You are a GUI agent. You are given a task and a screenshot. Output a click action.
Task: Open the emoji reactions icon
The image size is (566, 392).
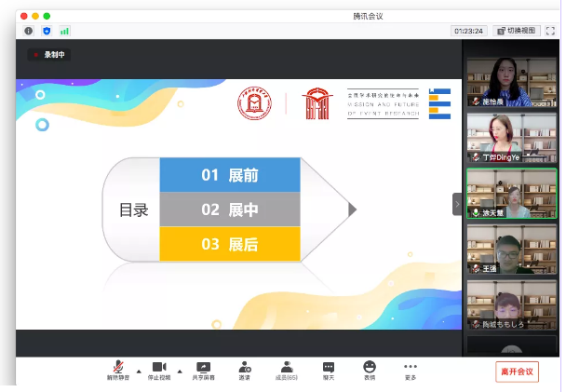[x=370, y=368]
